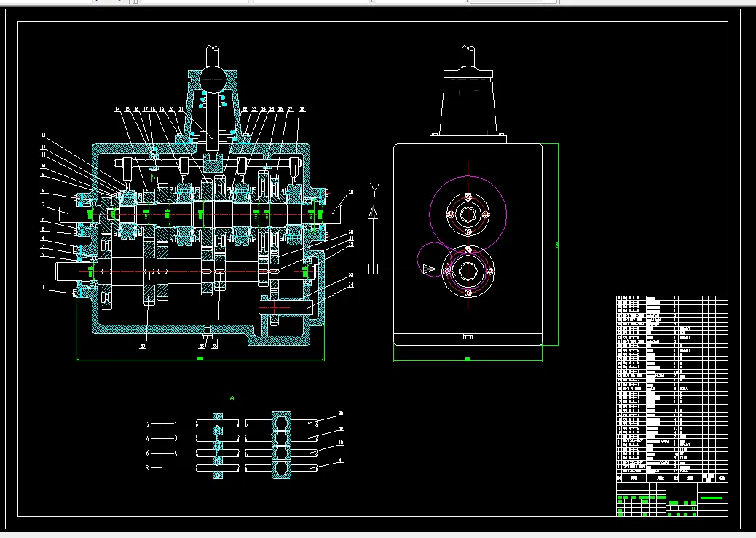Image resolution: width=756 pixels, height=538 pixels.
Task: Select part callout number "7" on input shaft
Action: click(43, 205)
